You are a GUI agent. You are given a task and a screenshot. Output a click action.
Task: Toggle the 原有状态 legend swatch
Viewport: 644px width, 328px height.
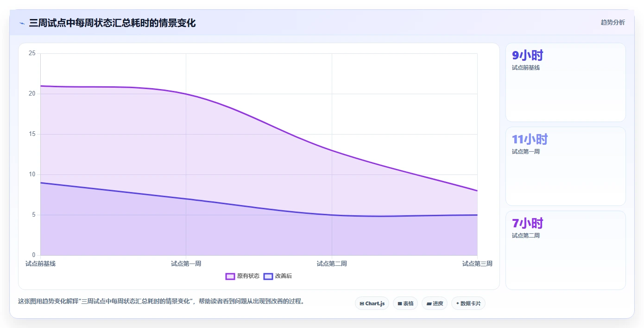pyautogui.click(x=230, y=276)
